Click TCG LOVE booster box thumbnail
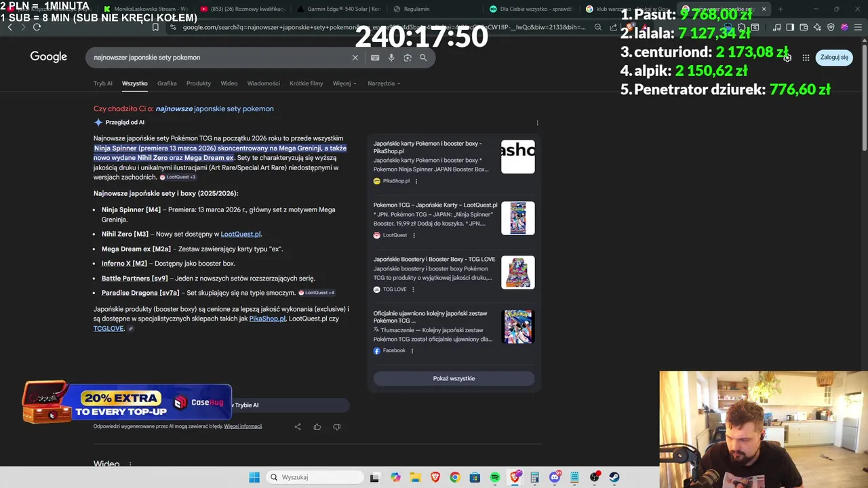 click(x=518, y=272)
